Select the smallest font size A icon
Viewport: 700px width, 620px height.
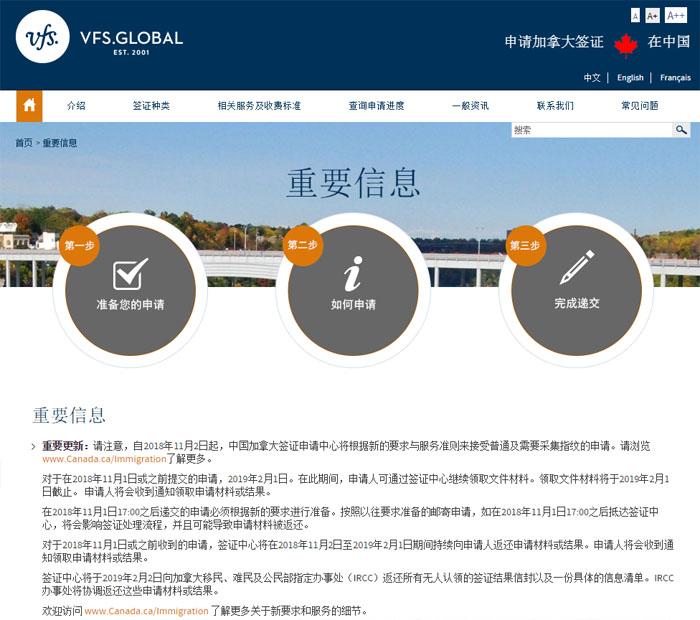point(635,16)
